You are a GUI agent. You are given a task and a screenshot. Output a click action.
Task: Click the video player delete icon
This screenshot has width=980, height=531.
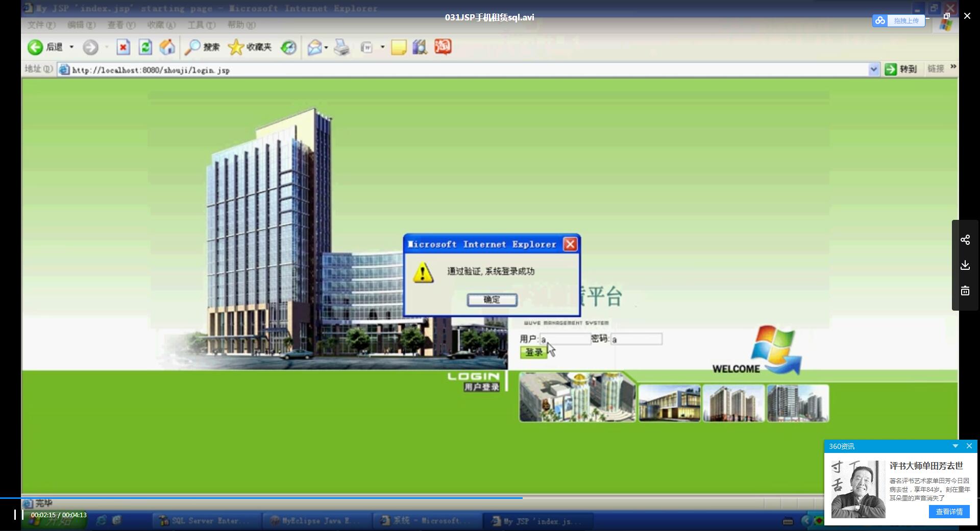click(965, 291)
